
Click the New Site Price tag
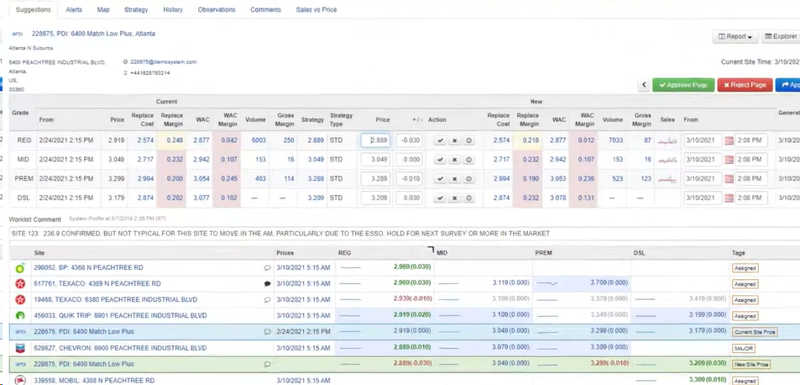coord(751,365)
